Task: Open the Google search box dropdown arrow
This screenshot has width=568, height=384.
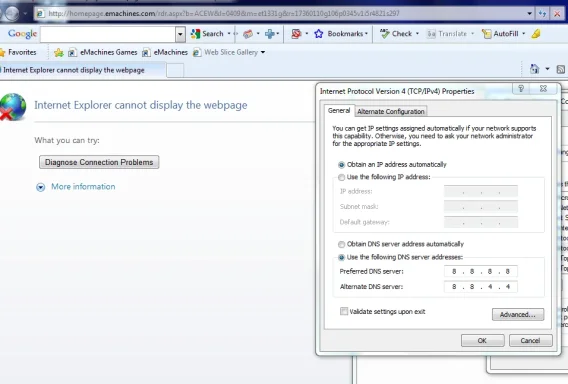Action: point(180,35)
